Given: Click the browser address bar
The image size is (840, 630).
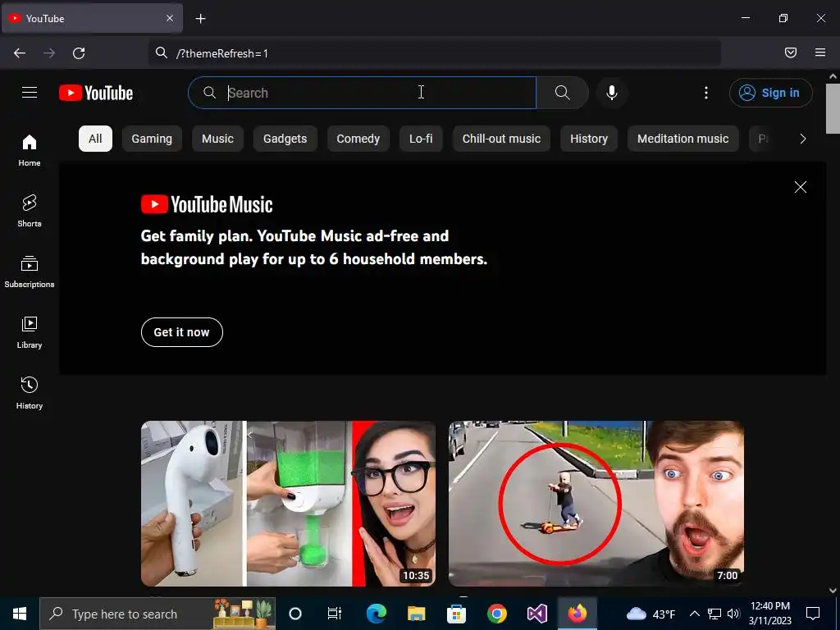Looking at the screenshot, I should pyautogui.click(x=434, y=53).
